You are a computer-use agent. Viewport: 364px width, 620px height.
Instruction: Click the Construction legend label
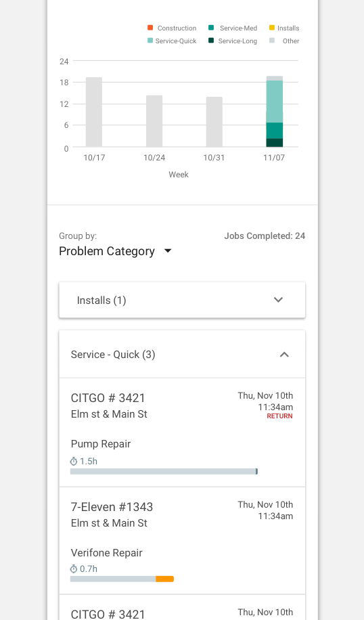177,28
